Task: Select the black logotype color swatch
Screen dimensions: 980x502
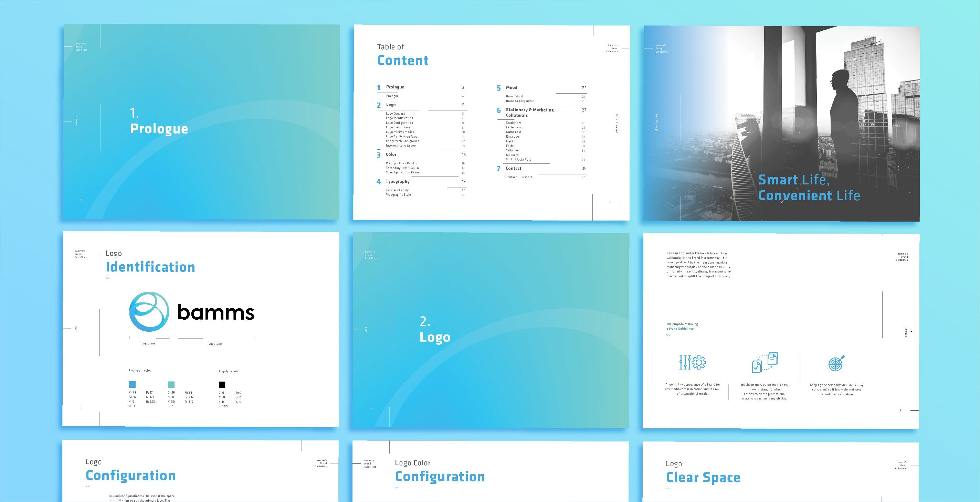Action: [222, 385]
